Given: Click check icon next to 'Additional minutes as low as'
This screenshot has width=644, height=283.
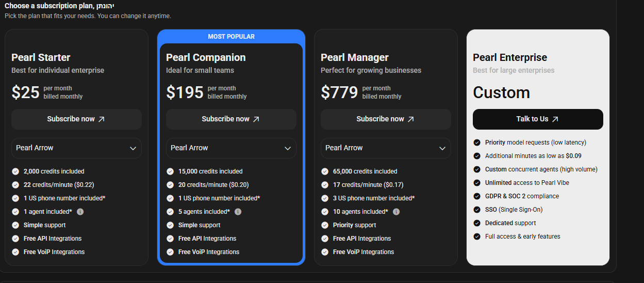Looking at the screenshot, I should tap(477, 156).
